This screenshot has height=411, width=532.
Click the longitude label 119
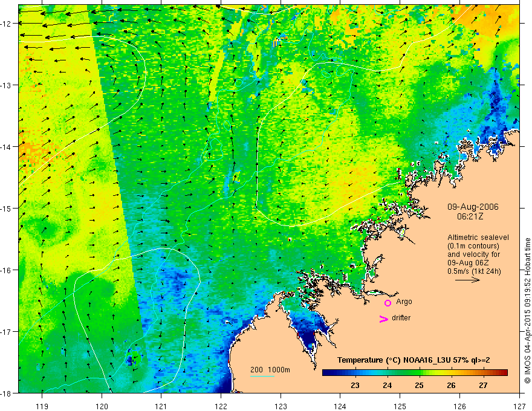point(42,407)
